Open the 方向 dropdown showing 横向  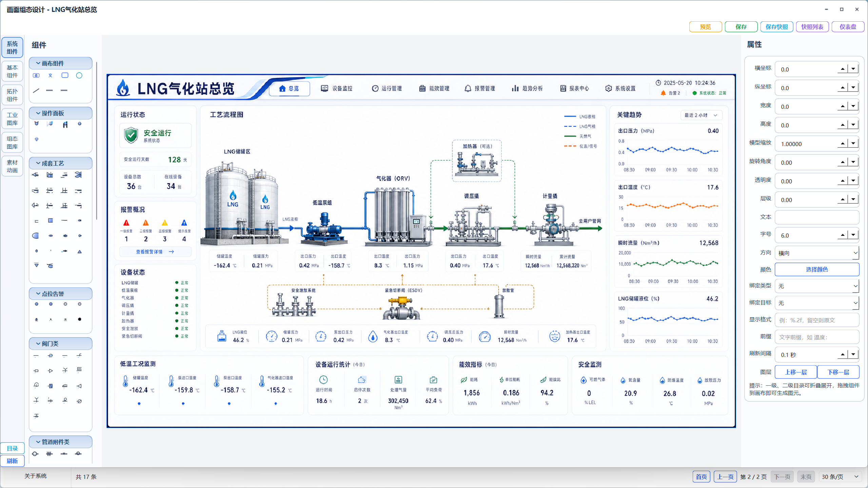pos(817,253)
